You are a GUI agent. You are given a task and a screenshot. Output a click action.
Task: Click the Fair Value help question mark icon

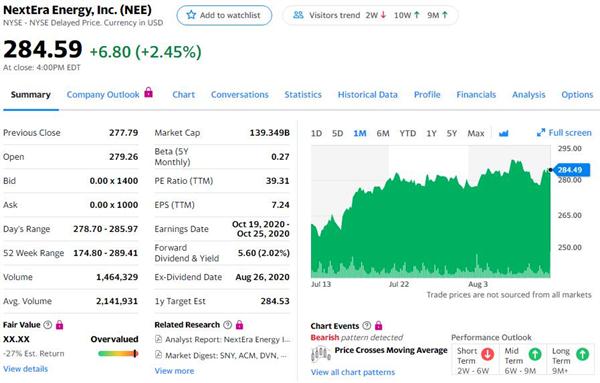coord(48,325)
